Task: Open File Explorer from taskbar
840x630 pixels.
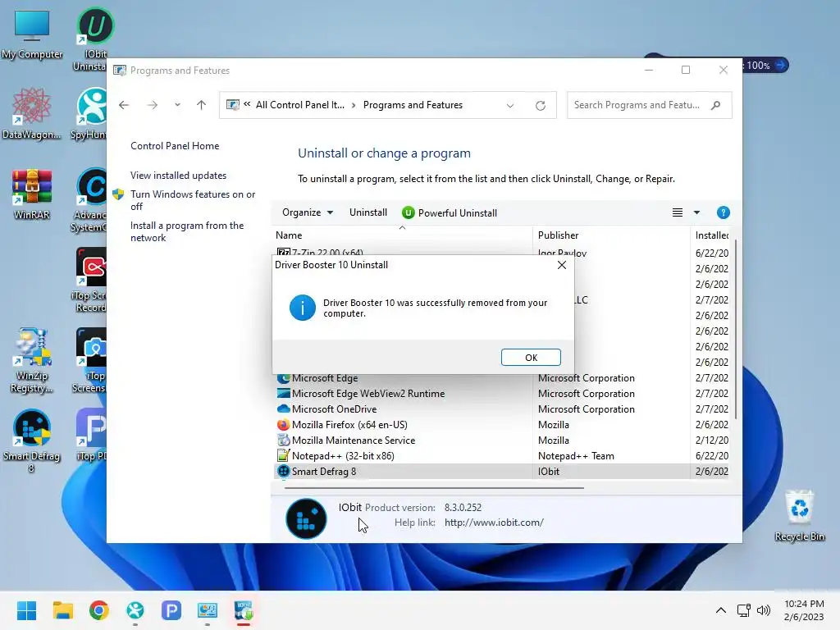Action: pos(62,610)
